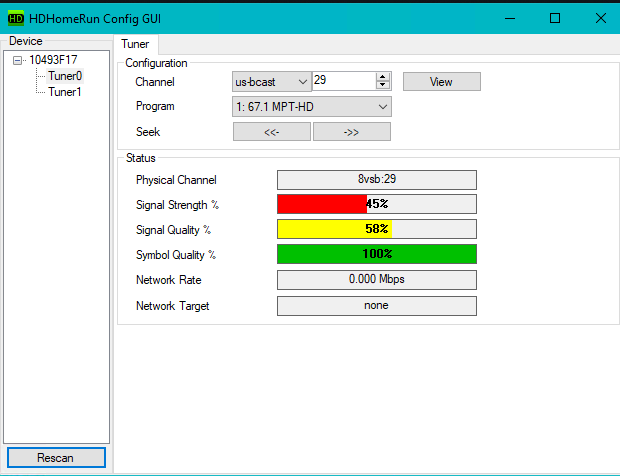Click the Signal Strength % label
The height and width of the screenshot is (476, 620).
(177, 205)
